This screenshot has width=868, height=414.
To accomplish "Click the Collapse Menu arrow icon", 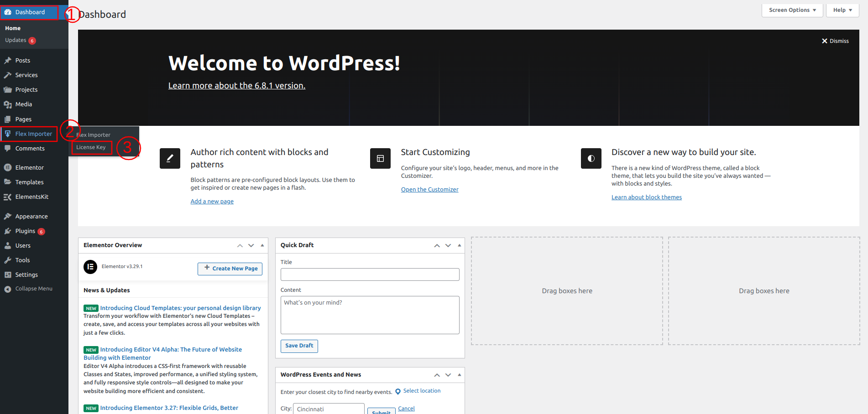I will (x=8, y=289).
